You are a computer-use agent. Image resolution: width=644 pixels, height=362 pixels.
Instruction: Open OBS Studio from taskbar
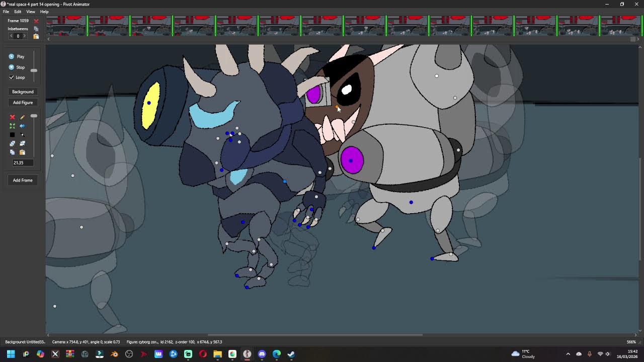tap(129, 354)
